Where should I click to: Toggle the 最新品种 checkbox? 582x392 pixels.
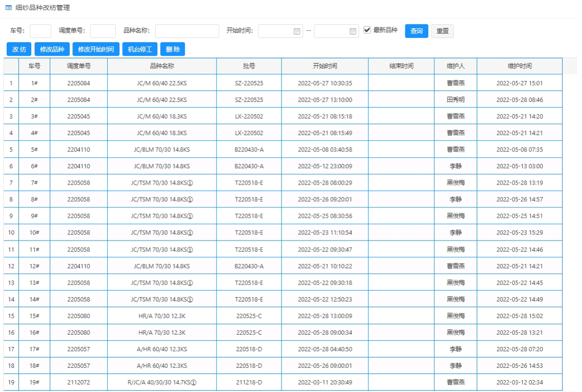click(367, 30)
